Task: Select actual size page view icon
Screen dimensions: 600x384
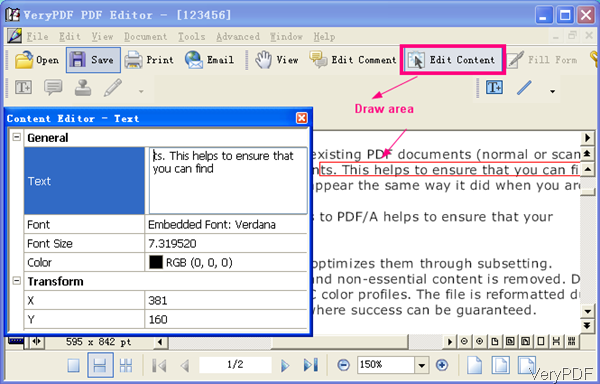Action: coord(474,365)
